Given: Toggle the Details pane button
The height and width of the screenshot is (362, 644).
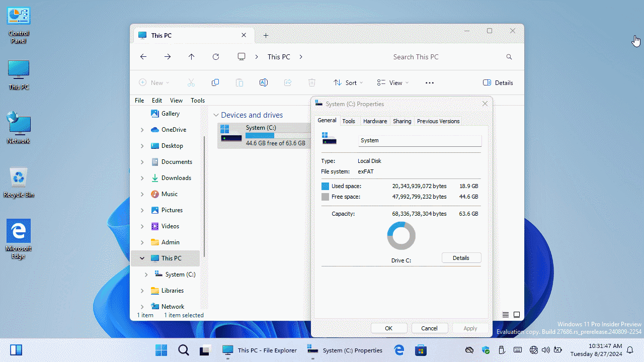Looking at the screenshot, I should pos(498,82).
